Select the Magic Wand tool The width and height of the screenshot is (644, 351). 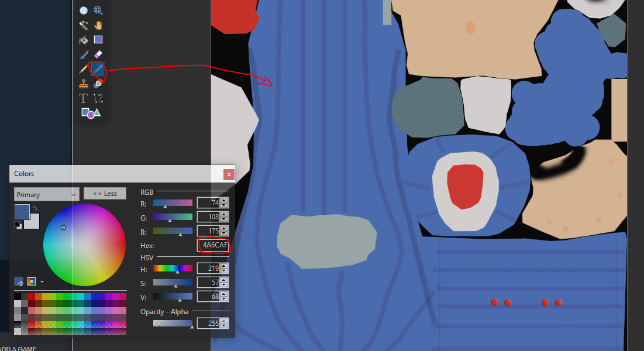pyautogui.click(x=84, y=25)
